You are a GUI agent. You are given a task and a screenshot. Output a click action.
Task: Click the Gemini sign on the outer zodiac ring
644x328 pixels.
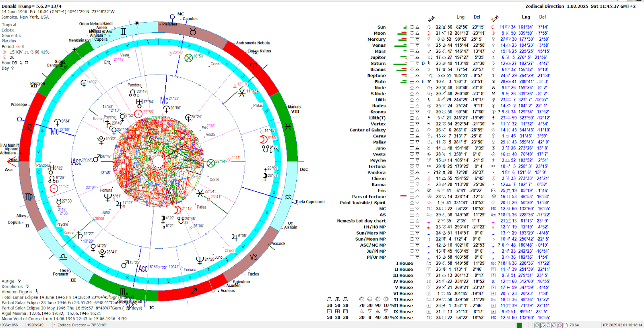click(x=123, y=31)
